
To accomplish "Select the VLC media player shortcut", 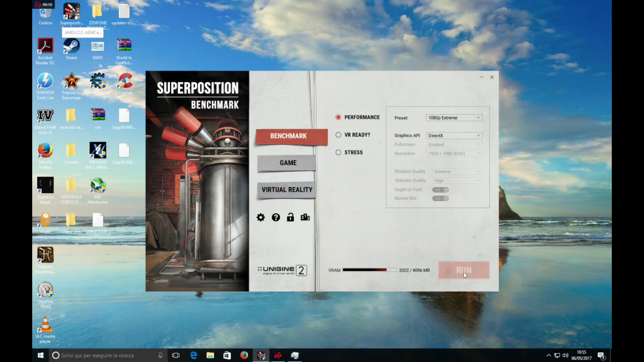I will tap(45, 330).
